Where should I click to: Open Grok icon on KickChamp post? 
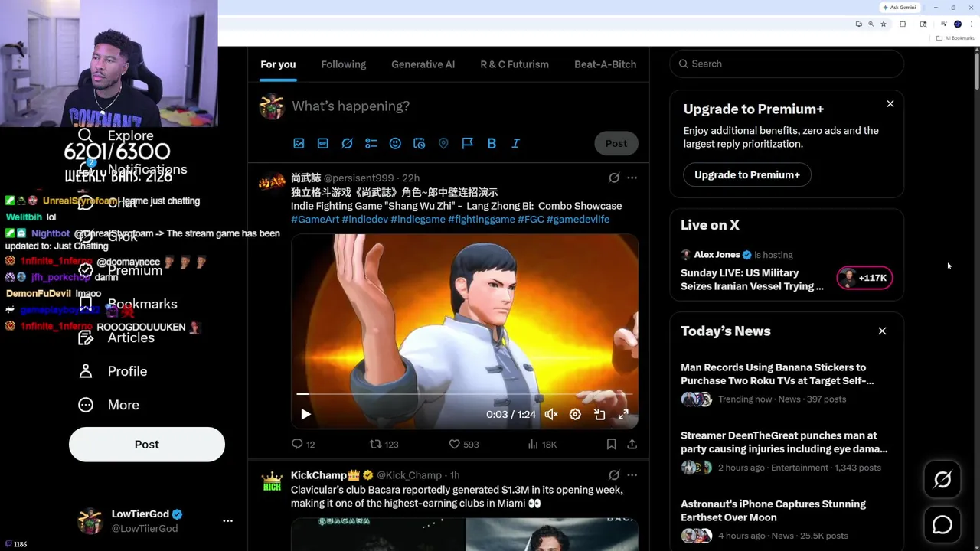click(614, 475)
